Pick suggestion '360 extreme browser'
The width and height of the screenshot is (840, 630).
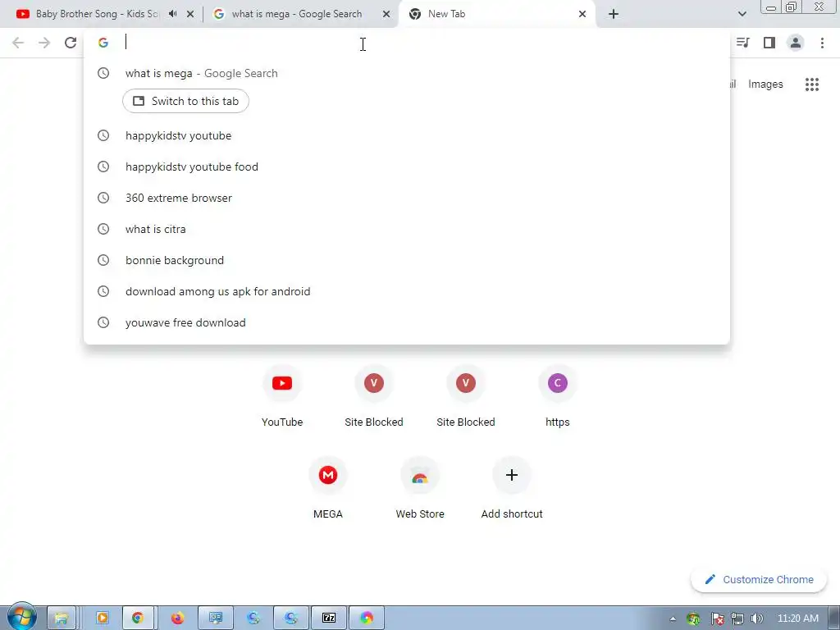point(407,198)
